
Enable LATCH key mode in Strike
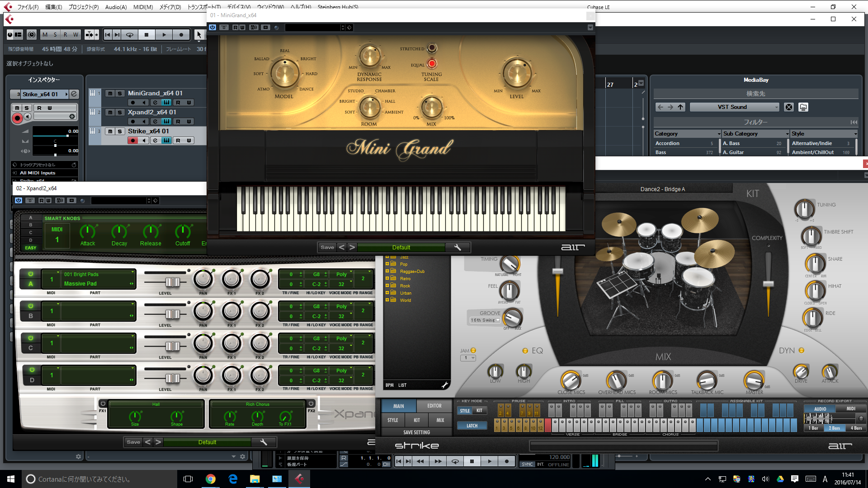pos(472,426)
